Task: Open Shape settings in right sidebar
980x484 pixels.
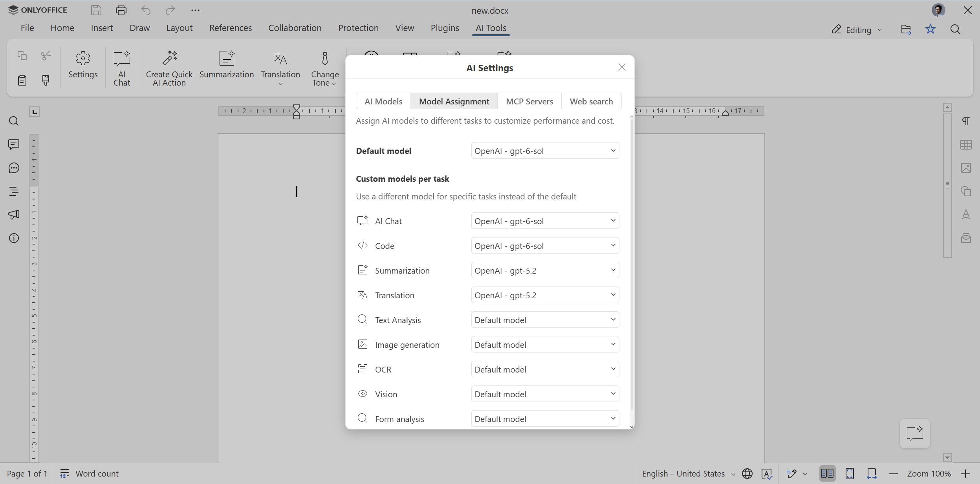Action: pos(966,191)
